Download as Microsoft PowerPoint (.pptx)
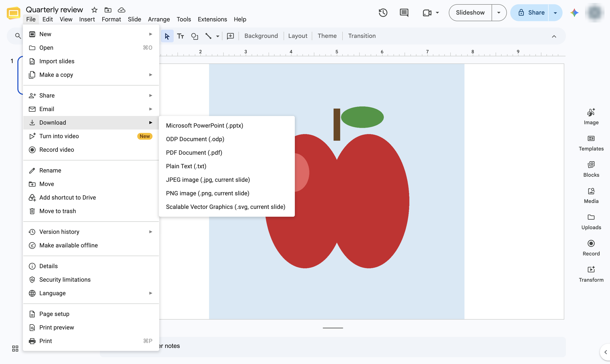The height and width of the screenshot is (364, 610). coord(227,125)
